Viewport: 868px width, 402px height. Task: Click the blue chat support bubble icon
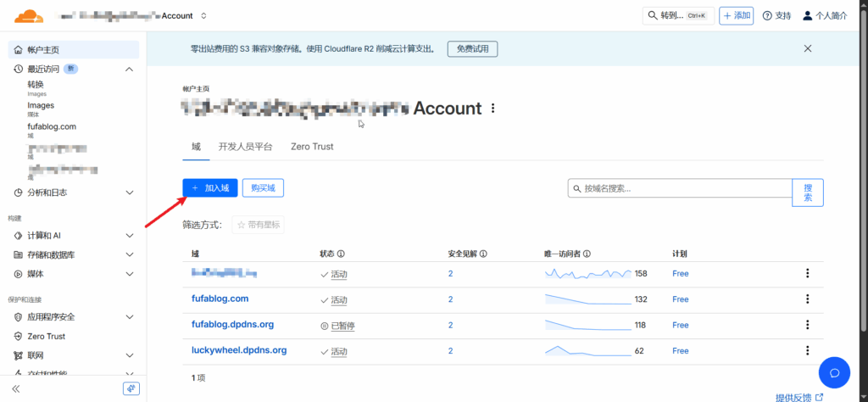(x=834, y=372)
